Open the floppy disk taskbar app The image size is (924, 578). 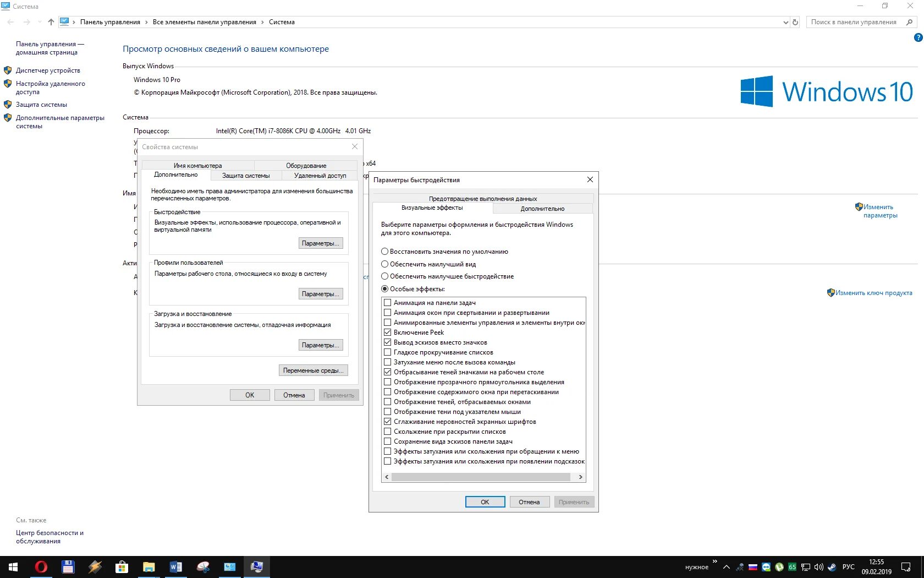(x=68, y=567)
